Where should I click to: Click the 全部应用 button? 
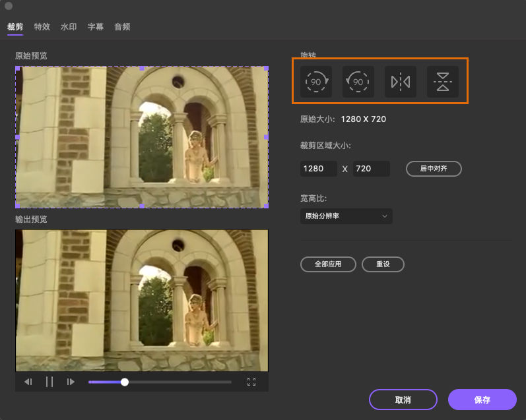click(x=328, y=264)
